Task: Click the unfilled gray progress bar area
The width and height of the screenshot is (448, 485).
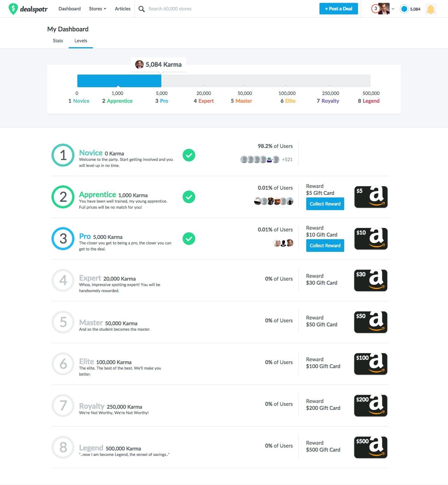Action: coord(266,81)
